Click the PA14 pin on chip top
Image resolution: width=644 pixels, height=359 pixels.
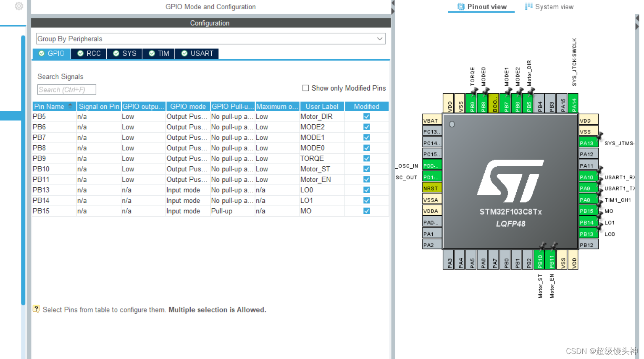coord(574,103)
